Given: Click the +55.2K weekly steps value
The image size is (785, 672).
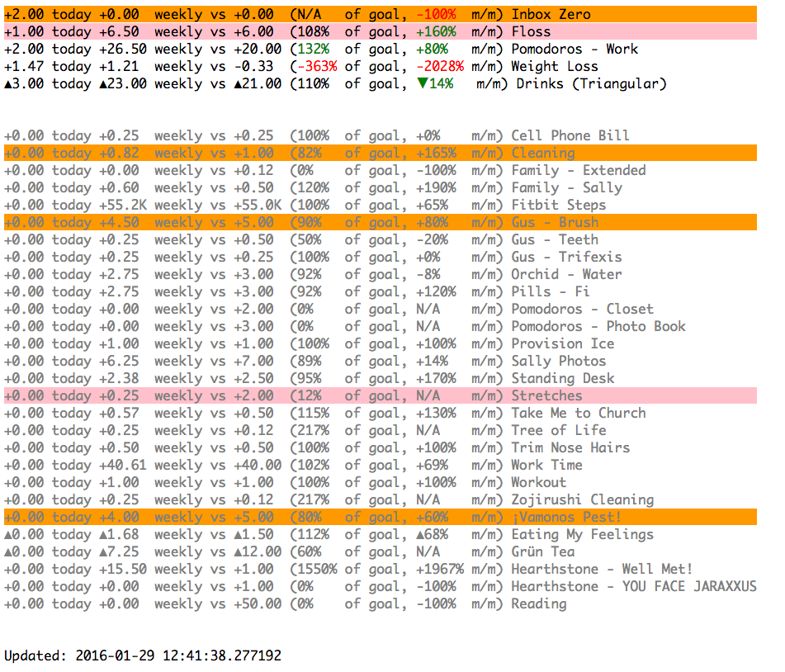Looking at the screenshot, I should (123, 206).
